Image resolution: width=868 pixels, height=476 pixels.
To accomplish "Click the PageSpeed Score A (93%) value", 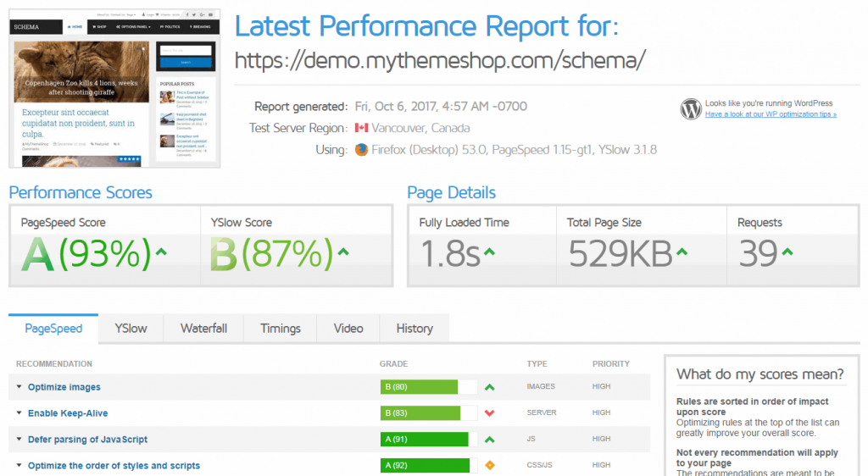I will click(x=86, y=254).
